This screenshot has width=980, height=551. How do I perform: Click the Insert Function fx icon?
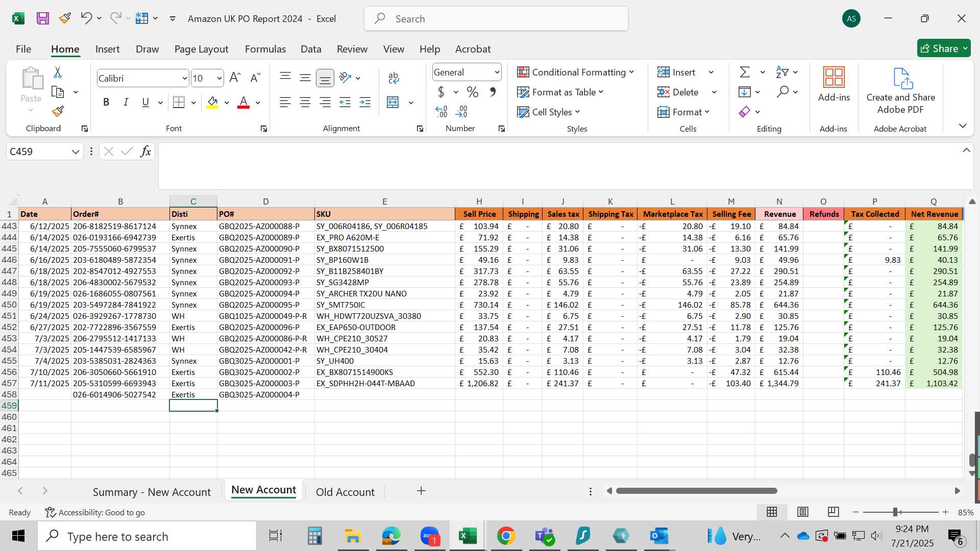[145, 152]
